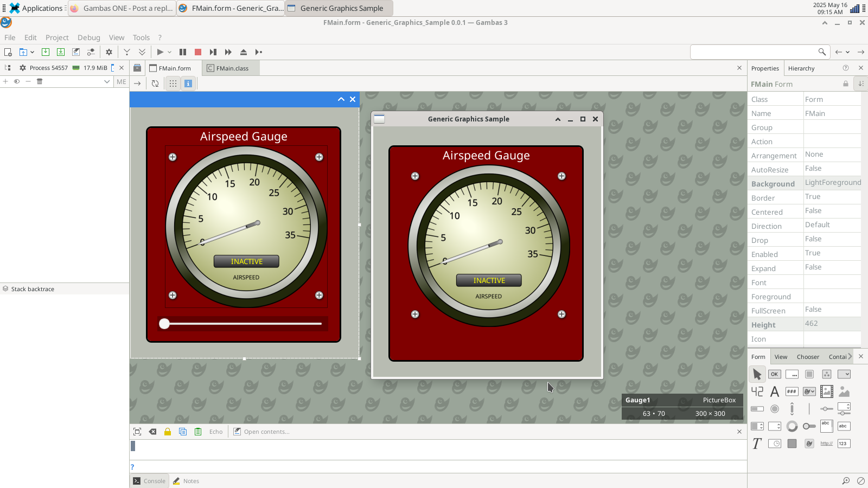This screenshot has height=488, width=868.
Task: Stop the running program with the red square
Action: tap(198, 52)
